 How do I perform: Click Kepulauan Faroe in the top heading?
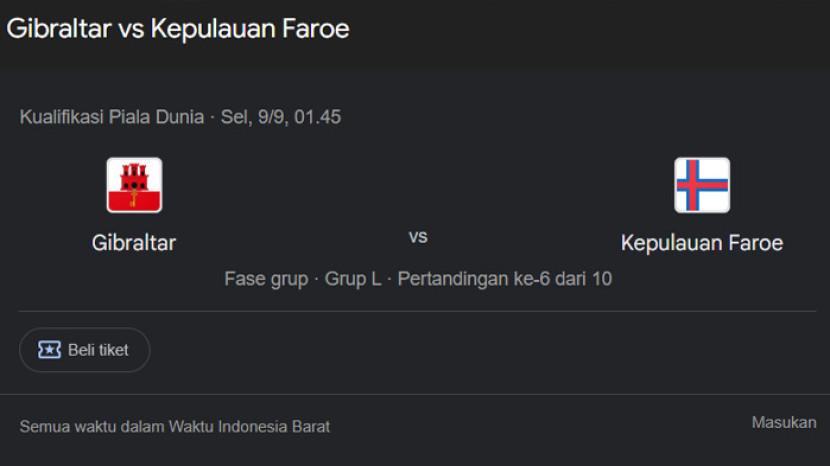point(249,29)
